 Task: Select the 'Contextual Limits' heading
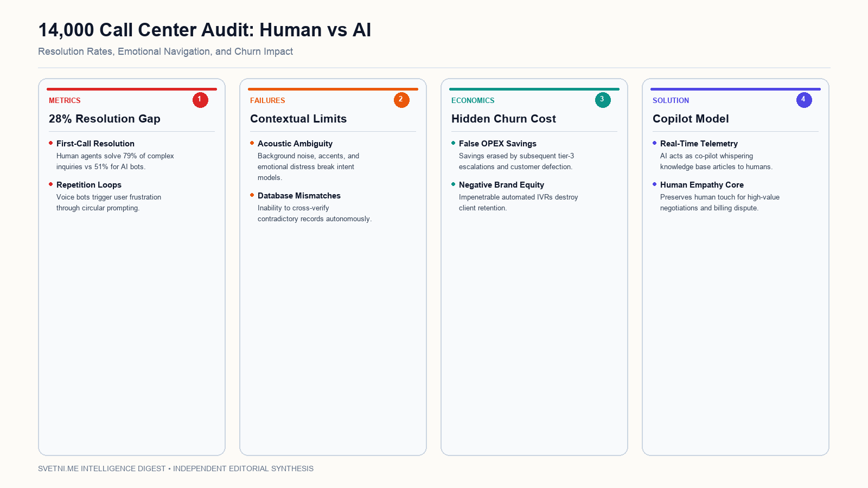pyautogui.click(x=298, y=119)
